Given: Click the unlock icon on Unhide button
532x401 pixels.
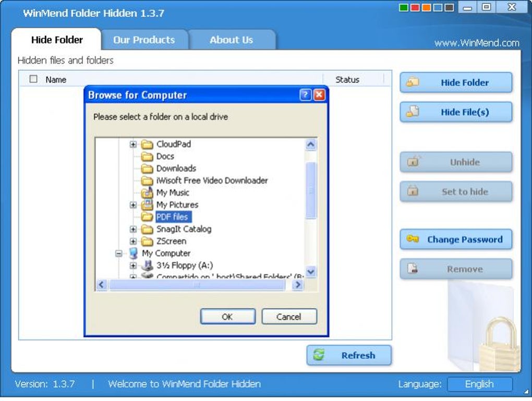Looking at the screenshot, I should 413,161.
